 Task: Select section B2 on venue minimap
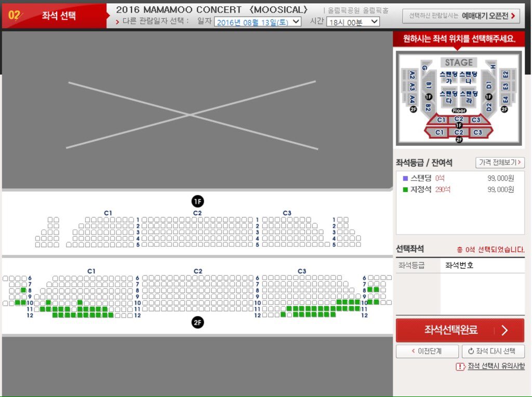pos(428,107)
